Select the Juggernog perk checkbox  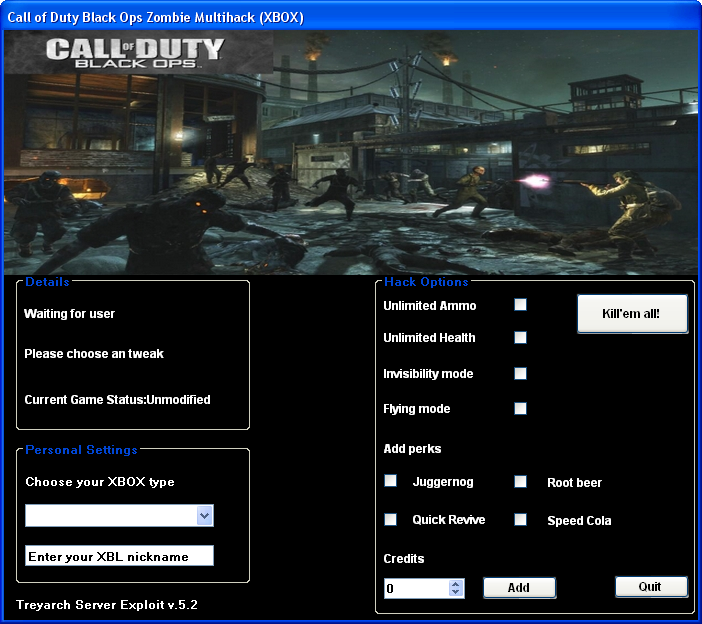coord(390,481)
